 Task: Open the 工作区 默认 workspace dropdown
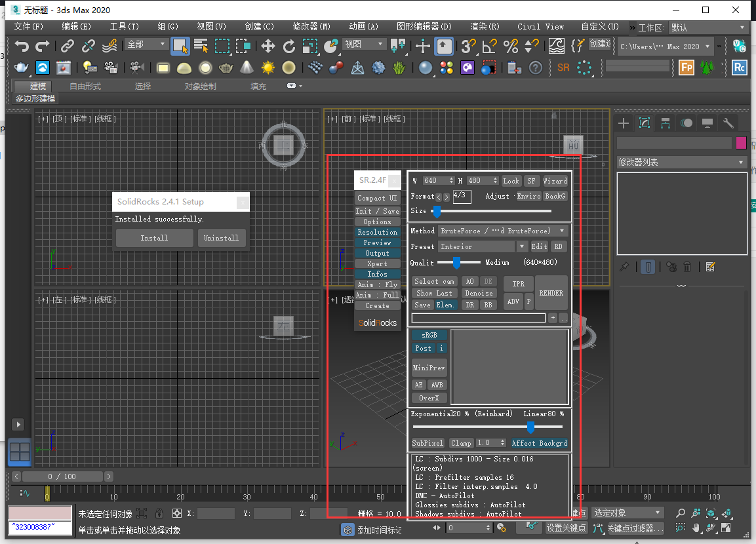pyautogui.click(x=709, y=28)
